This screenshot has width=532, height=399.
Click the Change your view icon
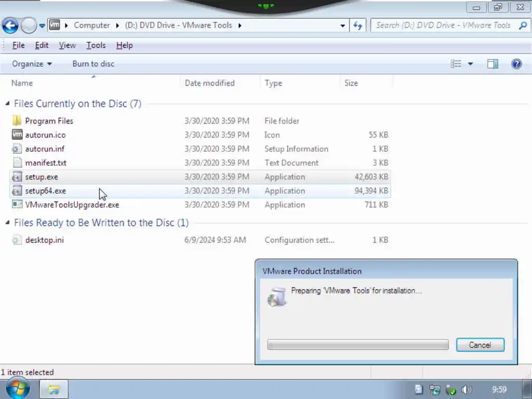coord(456,64)
